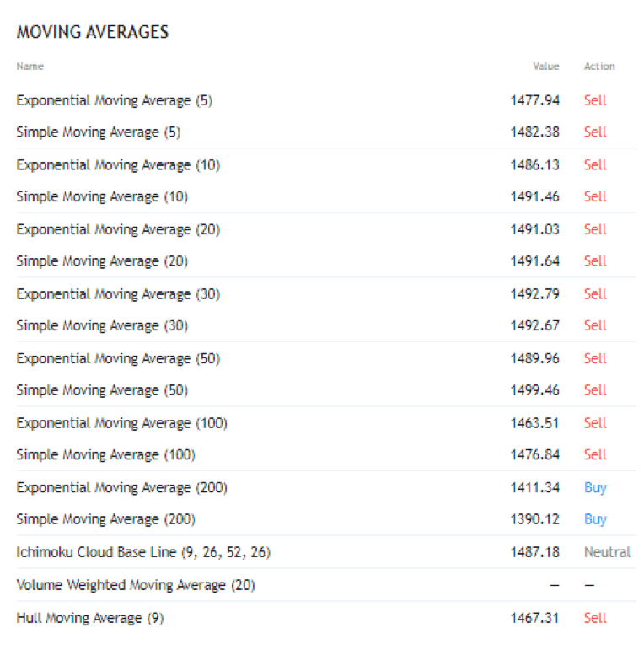Click Sell action for Hull Moving Average (9)
The height and width of the screenshot is (655, 644).
click(595, 618)
